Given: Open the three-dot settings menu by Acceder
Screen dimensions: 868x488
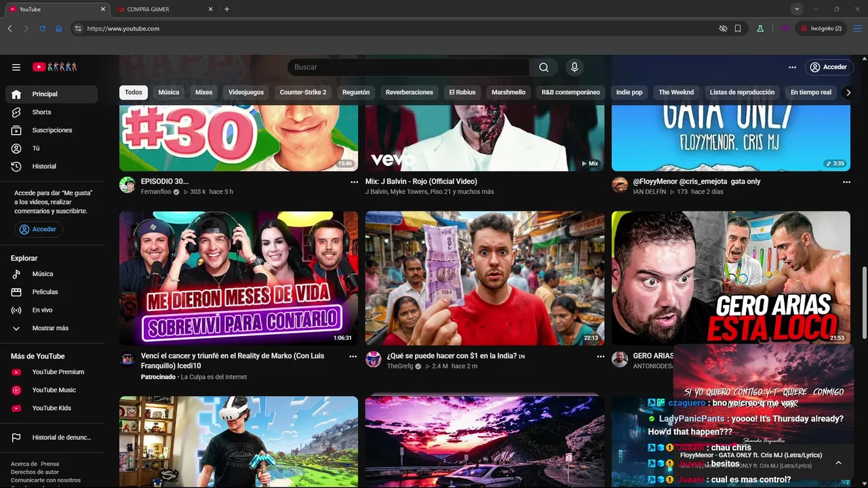Looking at the screenshot, I should pos(792,67).
